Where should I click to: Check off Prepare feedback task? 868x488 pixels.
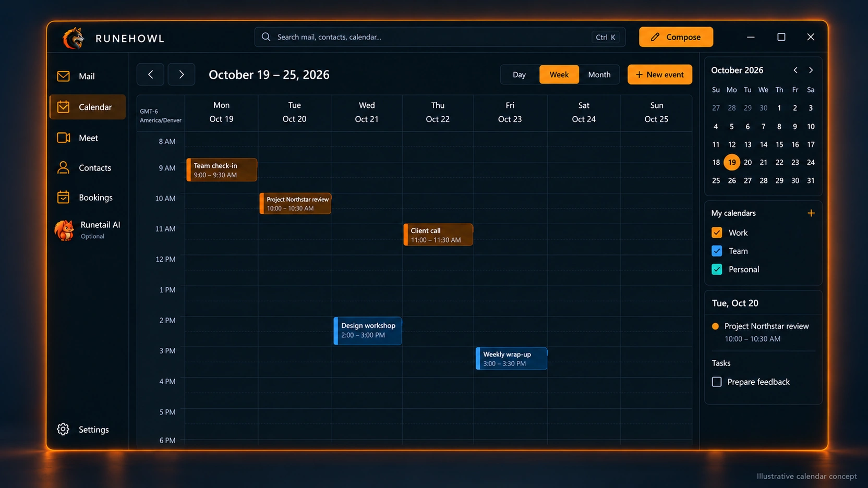click(x=717, y=382)
